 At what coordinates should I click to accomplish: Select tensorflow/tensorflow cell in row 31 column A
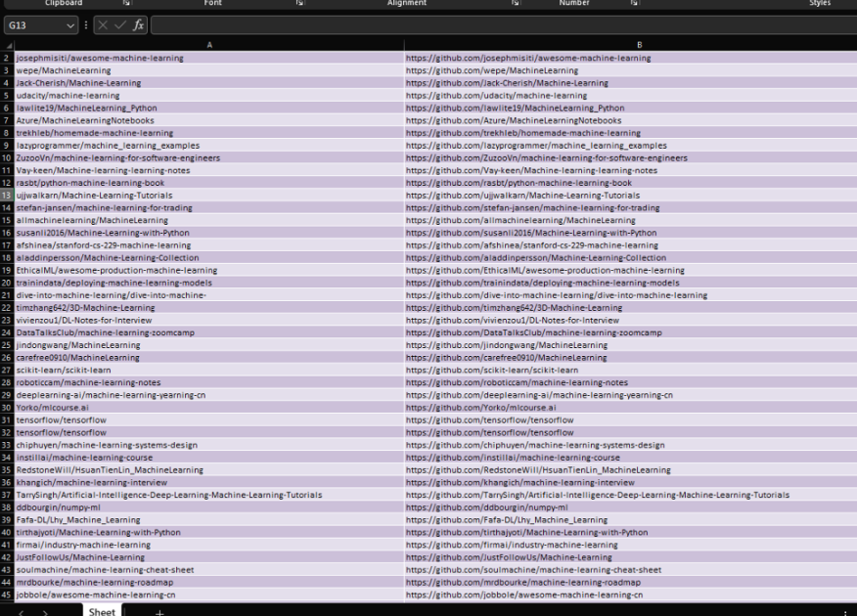click(209, 419)
